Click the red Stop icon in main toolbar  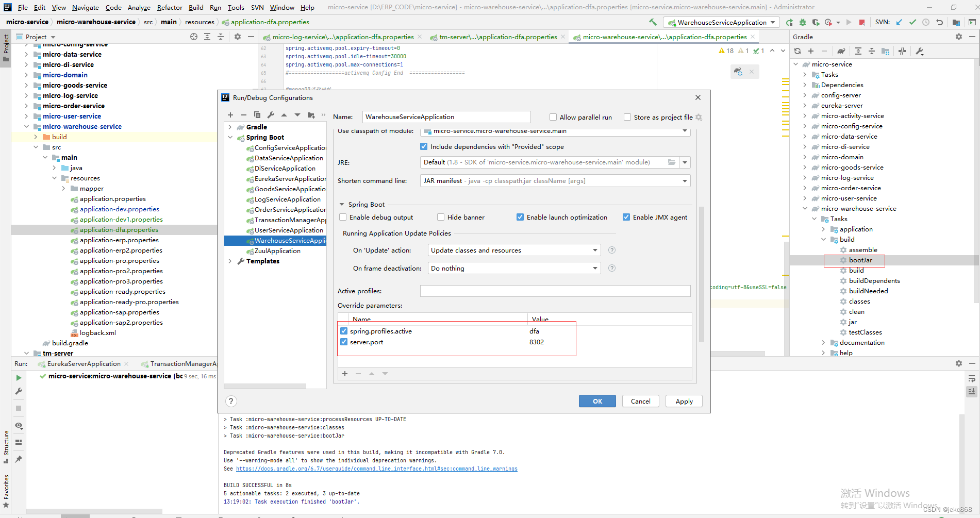point(862,22)
